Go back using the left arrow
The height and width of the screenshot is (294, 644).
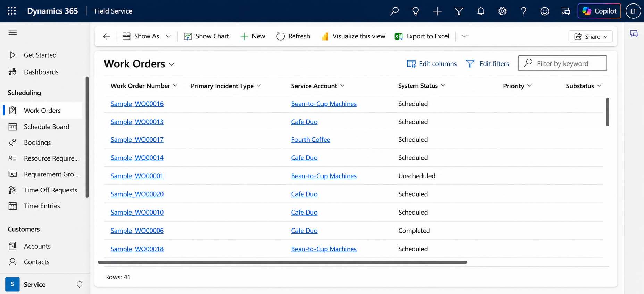click(107, 36)
